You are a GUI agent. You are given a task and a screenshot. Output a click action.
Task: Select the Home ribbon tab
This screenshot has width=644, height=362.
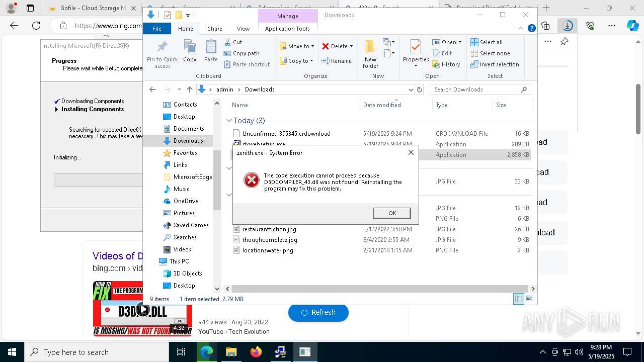(185, 29)
